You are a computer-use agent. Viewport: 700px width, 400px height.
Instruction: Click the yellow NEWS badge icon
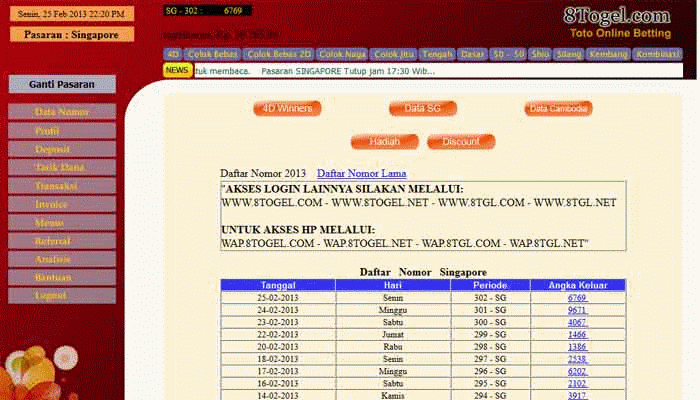click(x=177, y=70)
